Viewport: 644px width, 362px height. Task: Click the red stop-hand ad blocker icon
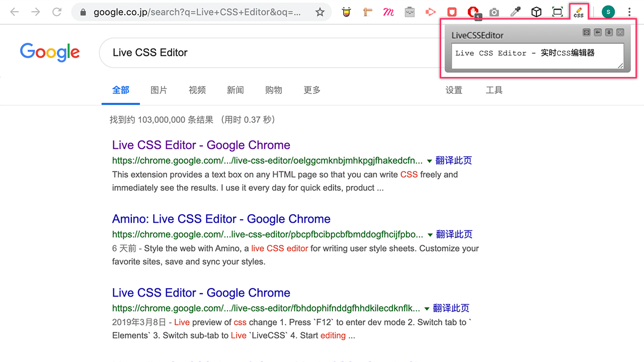[x=473, y=12]
